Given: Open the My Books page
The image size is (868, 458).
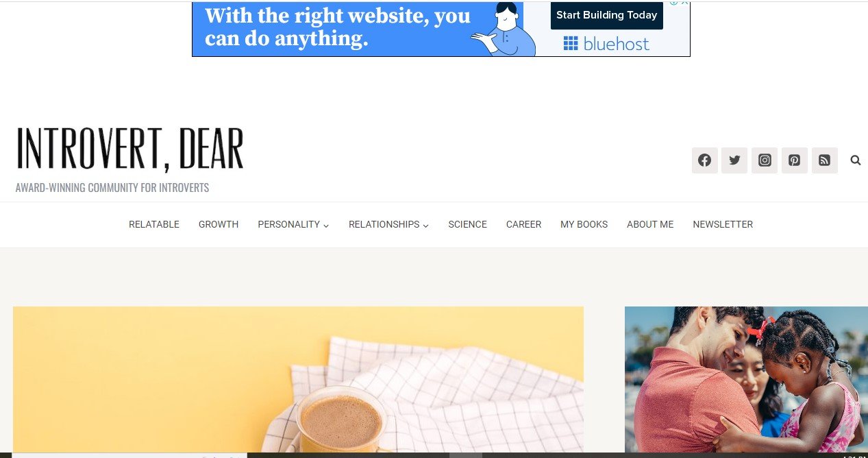Looking at the screenshot, I should 584,224.
